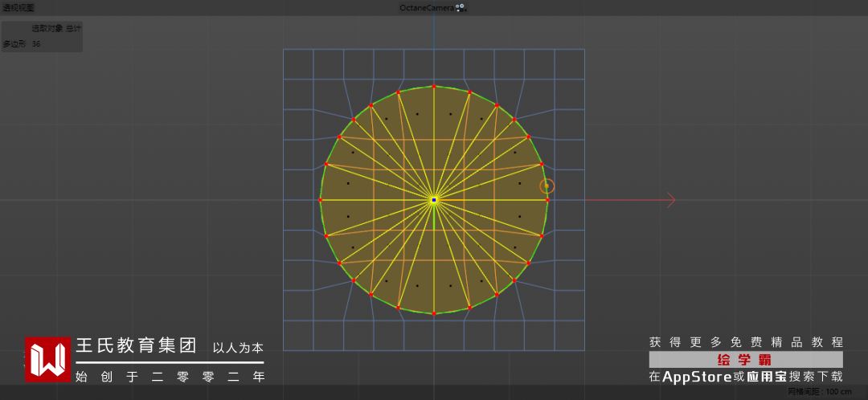
Task: Click the 网格间距 100 cm status text
Action: [819, 392]
